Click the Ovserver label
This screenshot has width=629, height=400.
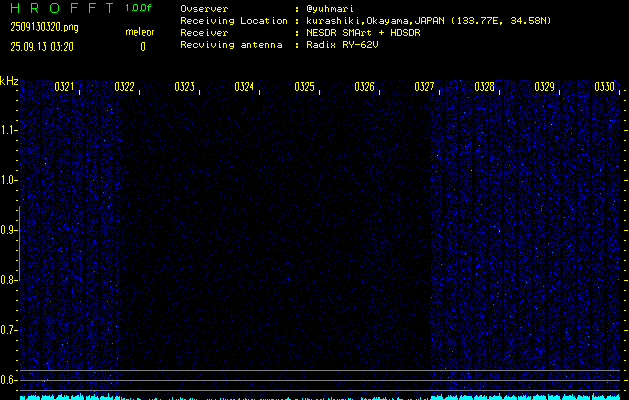tap(204, 9)
